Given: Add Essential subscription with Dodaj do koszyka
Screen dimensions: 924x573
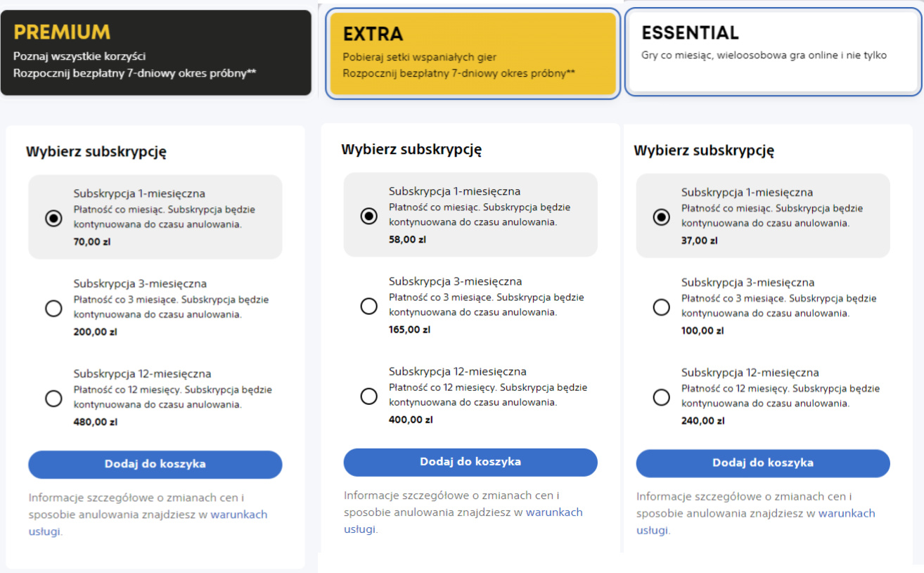Looking at the screenshot, I should [763, 463].
